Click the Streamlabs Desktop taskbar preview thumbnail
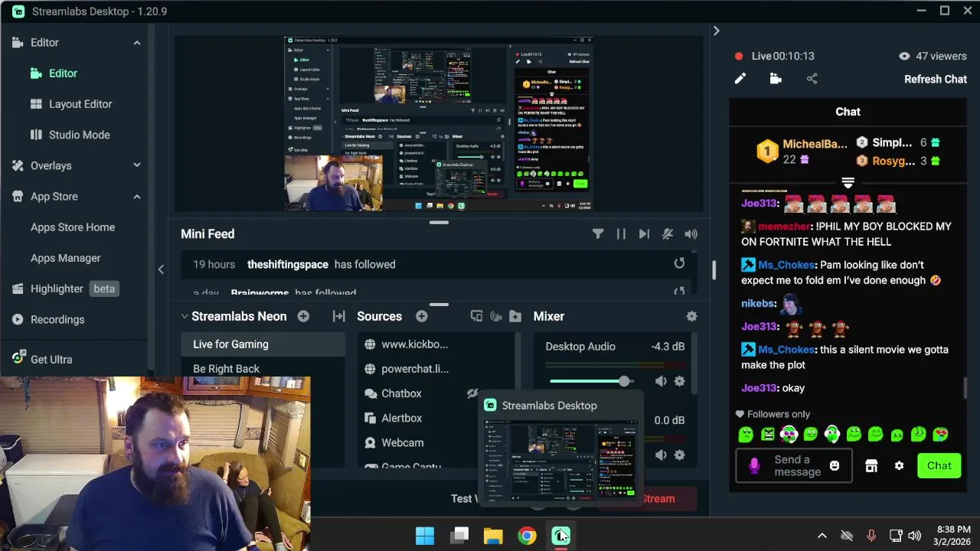980x551 pixels. click(x=561, y=459)
